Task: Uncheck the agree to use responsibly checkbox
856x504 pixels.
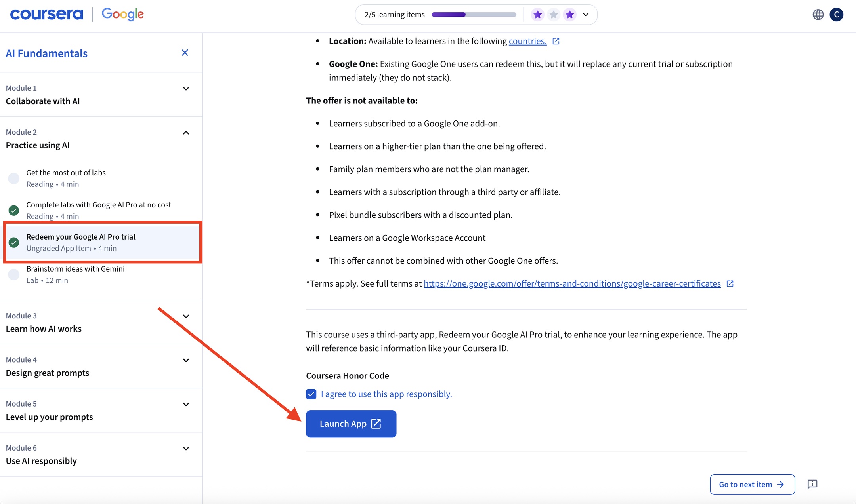Action: [x=311, y=394]
